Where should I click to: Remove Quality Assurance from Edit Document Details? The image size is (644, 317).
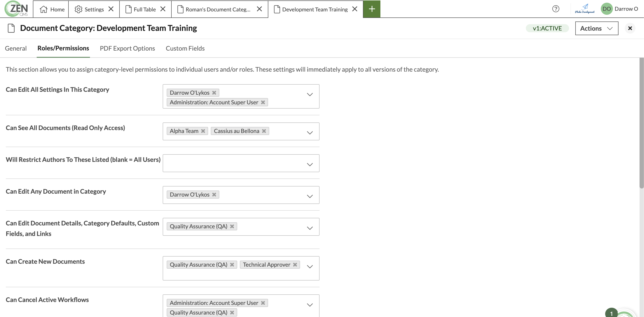pos(232,226)
